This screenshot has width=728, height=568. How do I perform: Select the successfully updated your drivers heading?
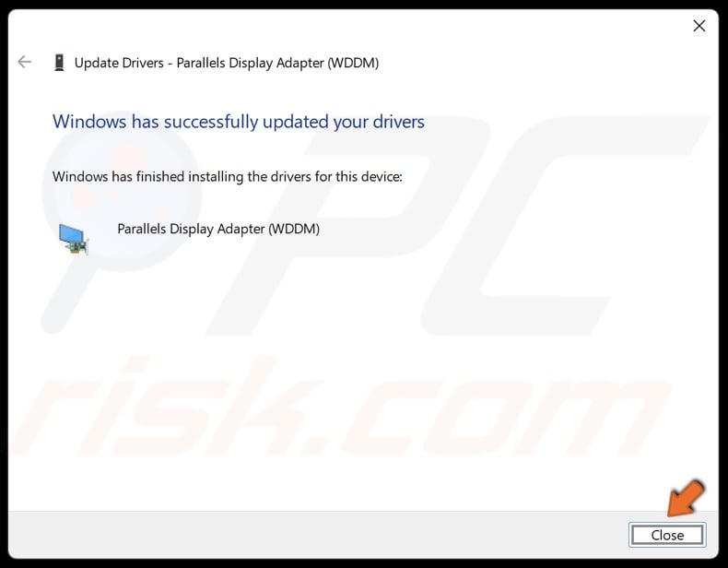tap(238, 122)
